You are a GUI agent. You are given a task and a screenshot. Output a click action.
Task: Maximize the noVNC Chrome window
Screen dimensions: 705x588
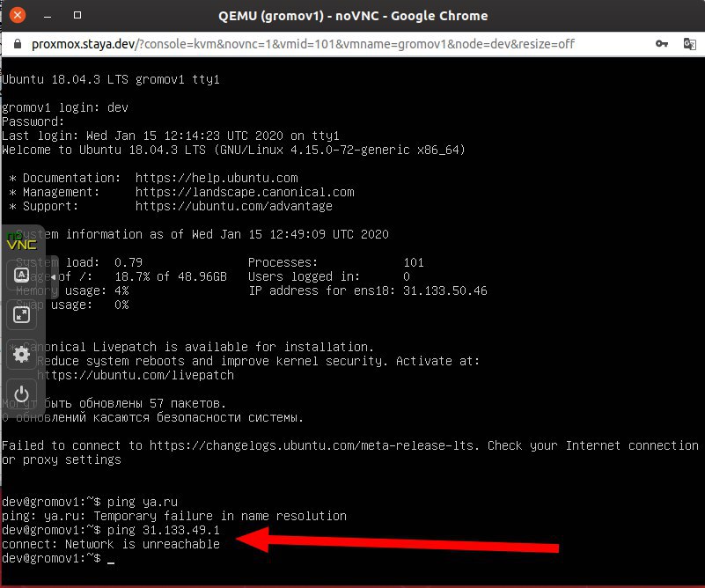[x=77, y=15]
